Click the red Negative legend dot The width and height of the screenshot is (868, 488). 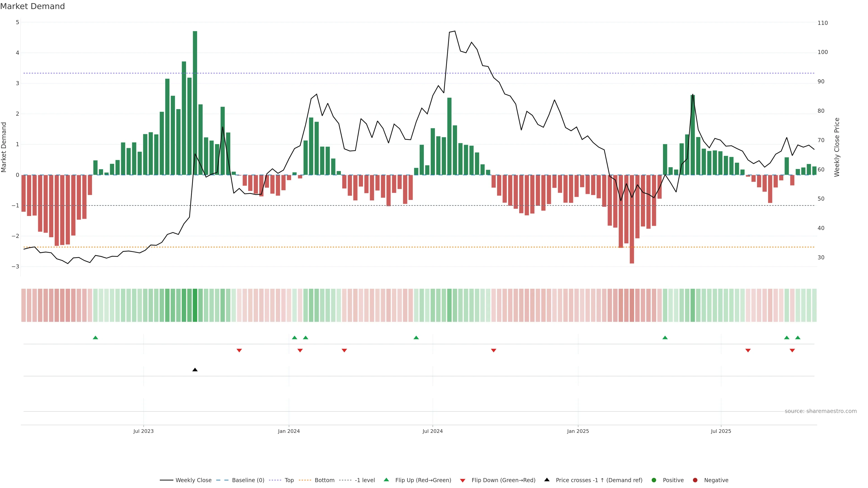[695, 480]
